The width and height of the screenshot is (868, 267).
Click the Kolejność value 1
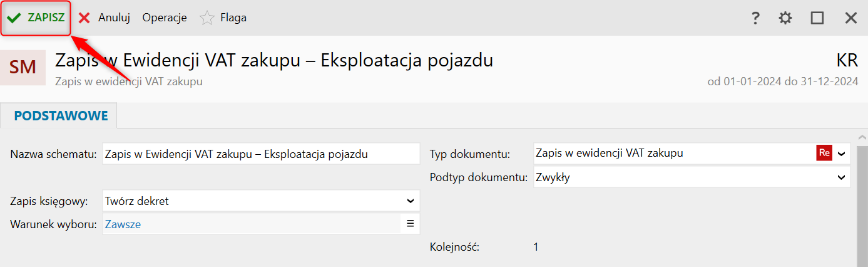(x=536, y=247)
